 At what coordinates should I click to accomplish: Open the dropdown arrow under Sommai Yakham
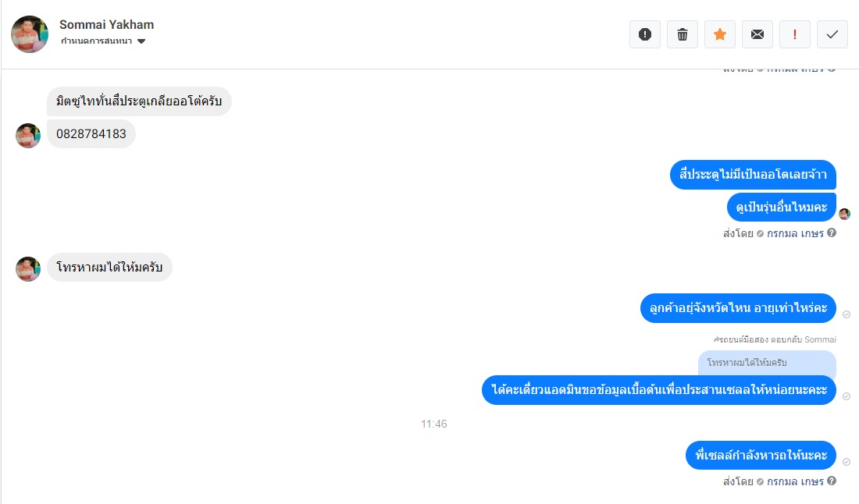point(141,41)
